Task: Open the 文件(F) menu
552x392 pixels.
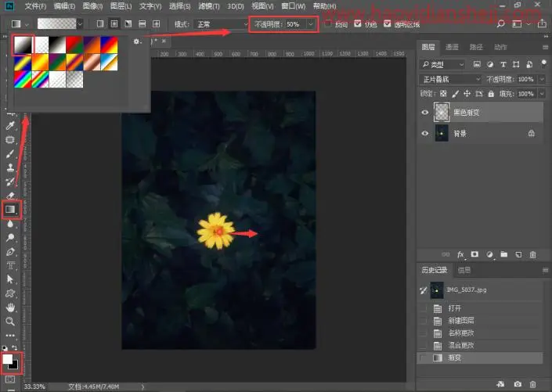Action: tap(35, 6)
